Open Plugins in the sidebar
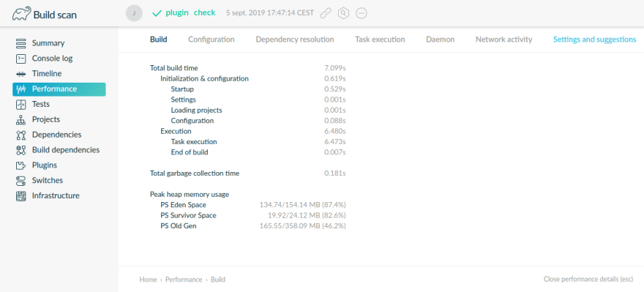Screen dimensions: 644x292 (45, 165)
